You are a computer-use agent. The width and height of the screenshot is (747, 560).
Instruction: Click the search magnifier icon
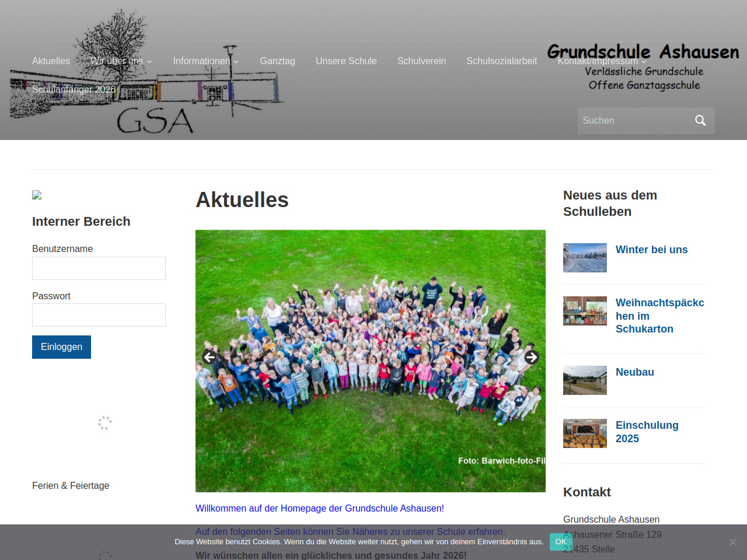point(700,121)
